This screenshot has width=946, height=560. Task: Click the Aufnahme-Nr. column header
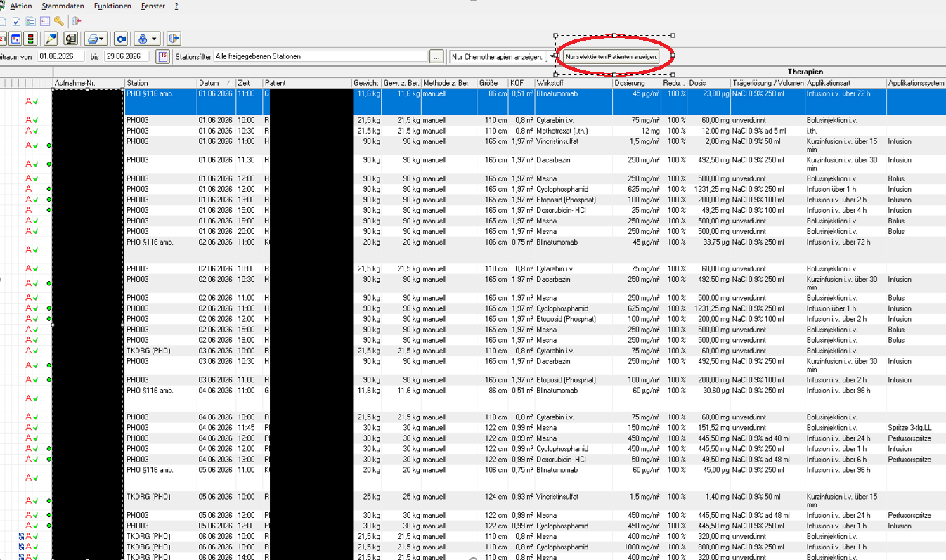(x=89, y=83)
